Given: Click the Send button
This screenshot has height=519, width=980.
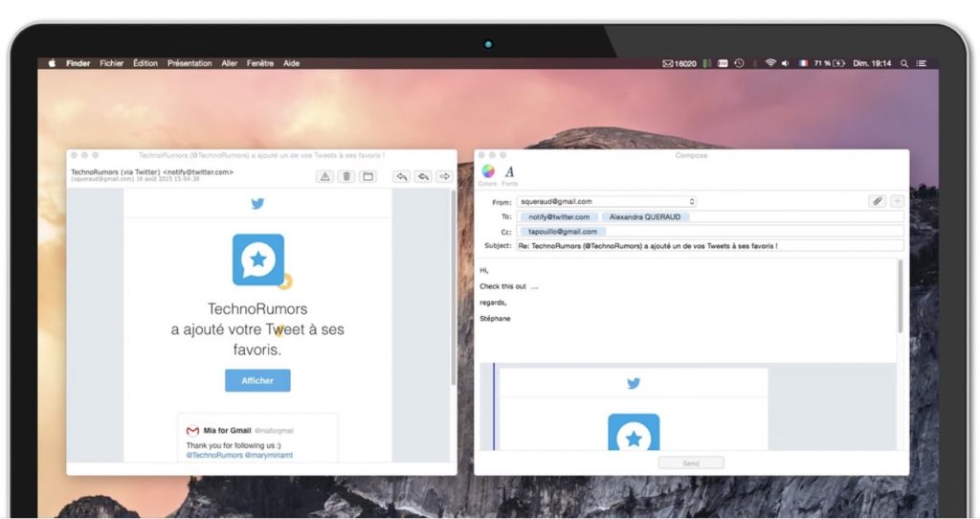Looking at the screenshot, I should coord(690,463).
